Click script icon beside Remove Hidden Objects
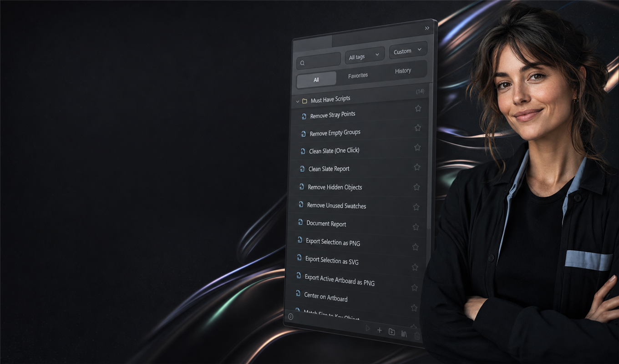 coord(301,187)
